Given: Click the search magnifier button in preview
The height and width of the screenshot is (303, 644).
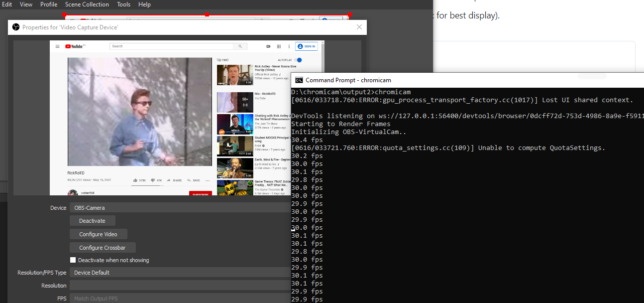Looking at the screenshot, I should tap(240, 46).
